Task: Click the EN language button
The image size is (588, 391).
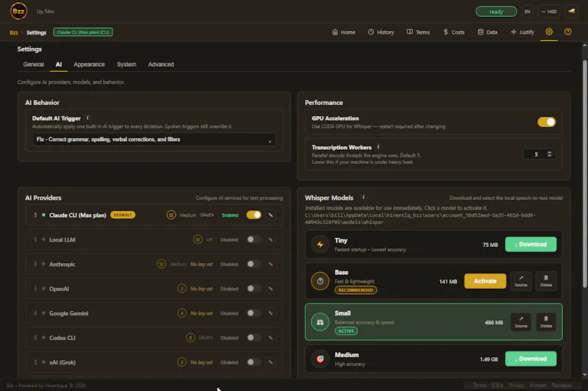Action: (527, 12)
